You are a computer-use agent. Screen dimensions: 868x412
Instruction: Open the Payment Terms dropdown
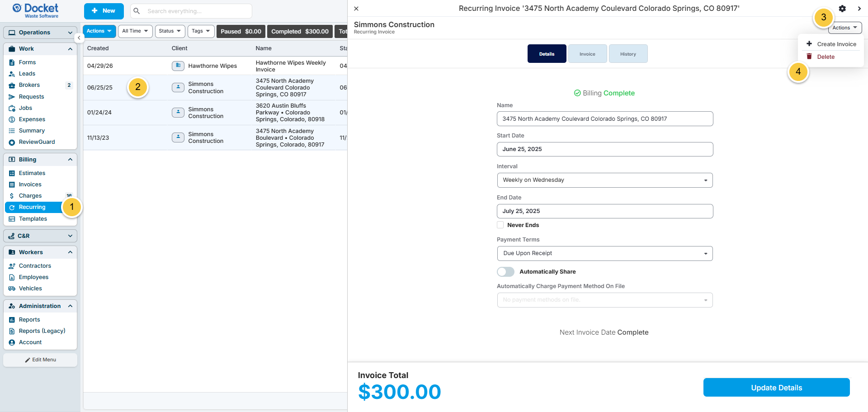pyautogui.click(x=605, y=253)
